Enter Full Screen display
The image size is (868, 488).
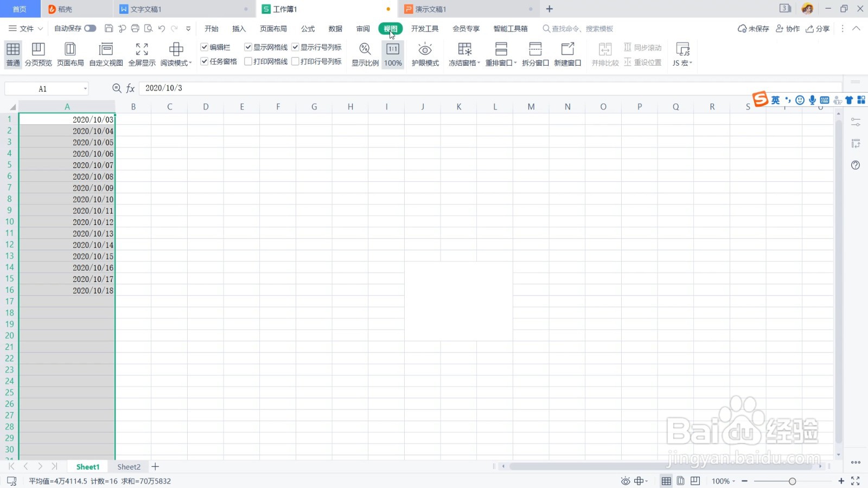(142, 55)
